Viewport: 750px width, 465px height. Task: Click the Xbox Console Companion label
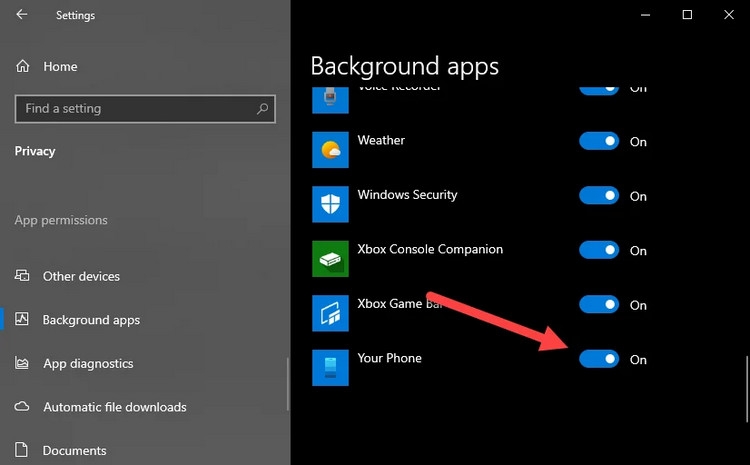pos(430,250)
